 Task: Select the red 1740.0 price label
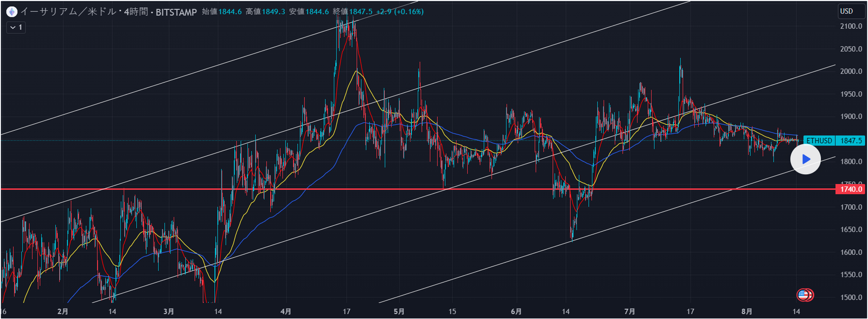pos(851,189)
